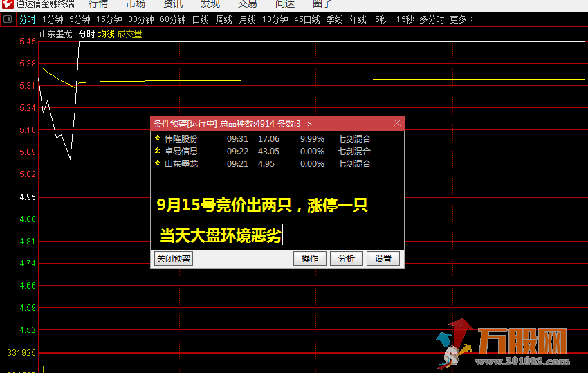Switch to the 5分钟 period tab
Viewport: 588px width, 373px height.
(x=80, y=19)
